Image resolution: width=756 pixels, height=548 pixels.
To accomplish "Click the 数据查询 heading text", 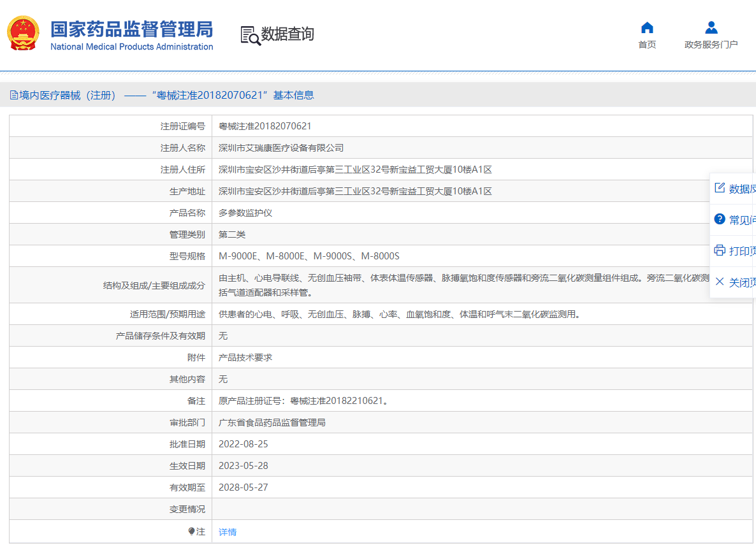I will tap(287, 34).
